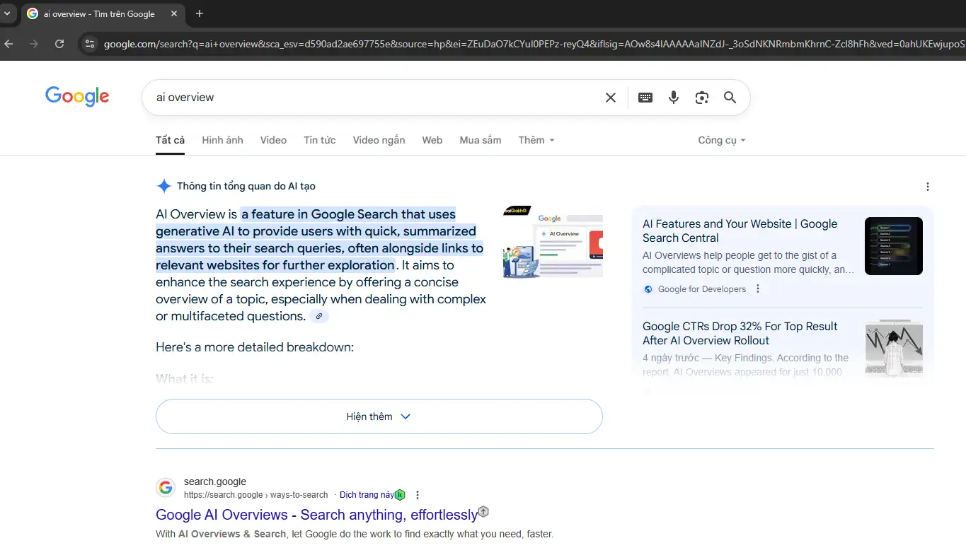The image size is (966, 560).
Task: Open Google CTRs Drop 32% article
Action: (x=740, y=333)
